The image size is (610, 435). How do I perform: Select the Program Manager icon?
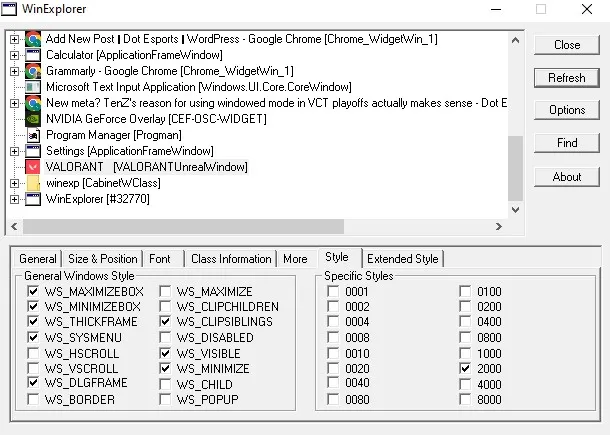[x=33, y=135]
